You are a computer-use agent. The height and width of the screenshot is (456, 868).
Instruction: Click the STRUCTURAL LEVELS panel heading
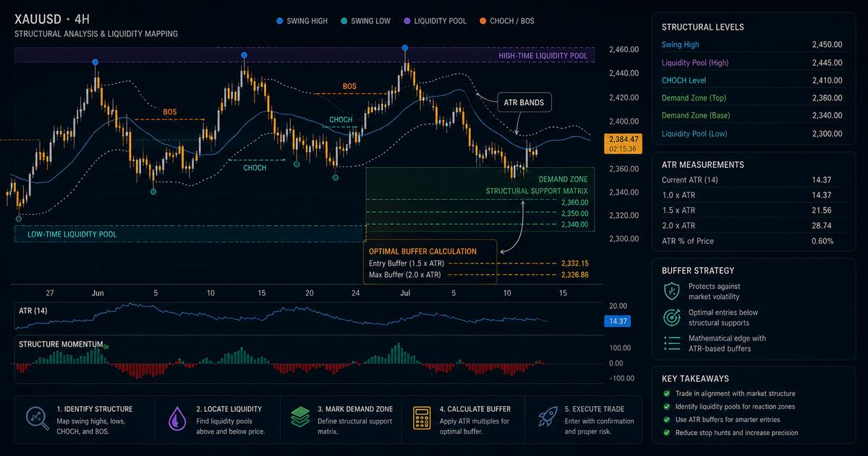702,27
